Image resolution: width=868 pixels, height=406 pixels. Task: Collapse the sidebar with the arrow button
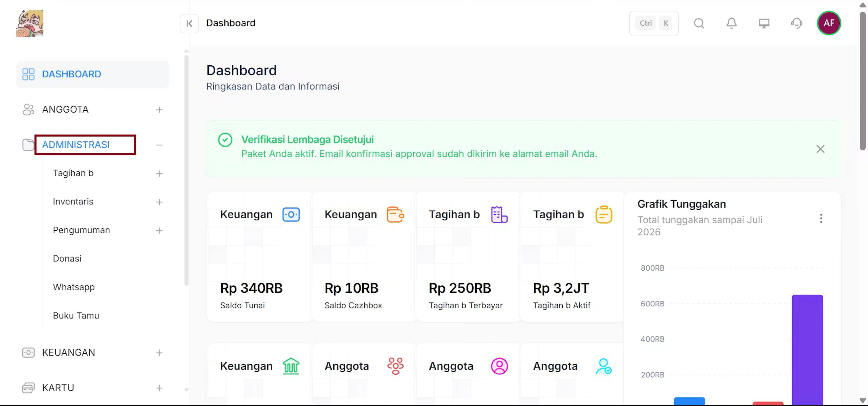(189, 23)
